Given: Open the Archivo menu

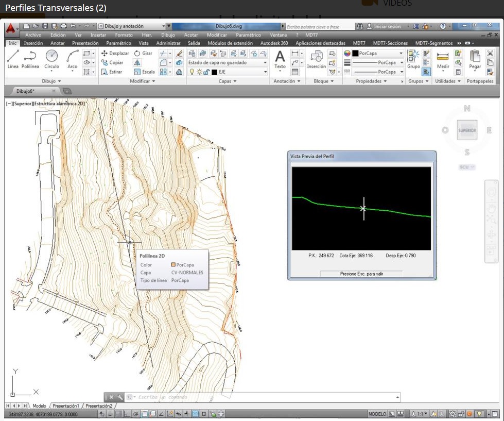Looking at the screenshot, I should (x=33, y=35).
